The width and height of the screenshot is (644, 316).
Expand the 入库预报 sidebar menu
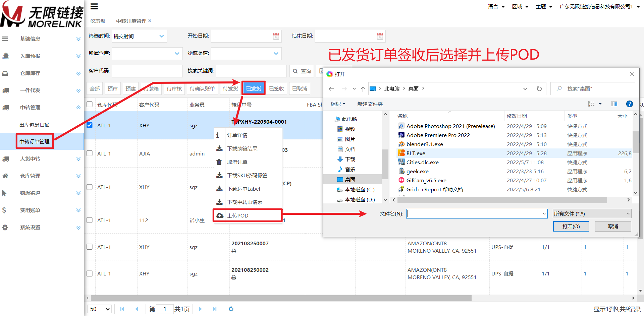[42, 56]
